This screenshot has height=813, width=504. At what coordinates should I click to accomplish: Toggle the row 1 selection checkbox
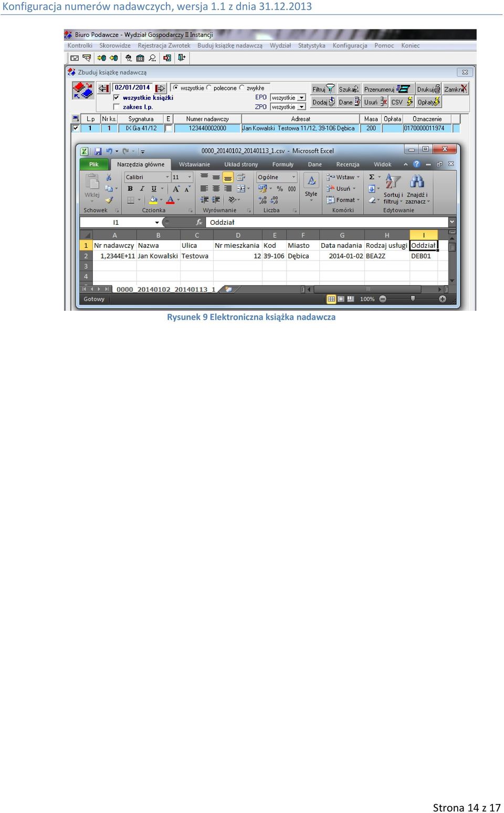click(x=76, y=128)
